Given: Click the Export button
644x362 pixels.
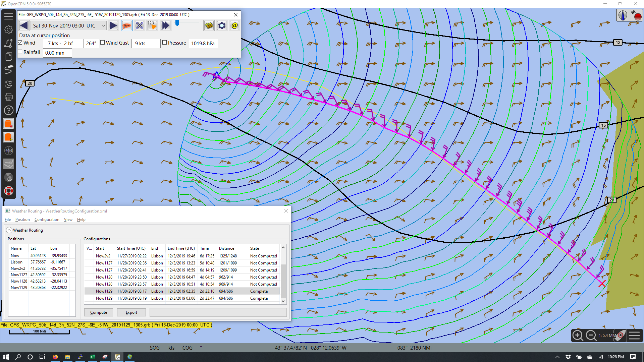Looking at the screenshot, I should tap(131, 312).
